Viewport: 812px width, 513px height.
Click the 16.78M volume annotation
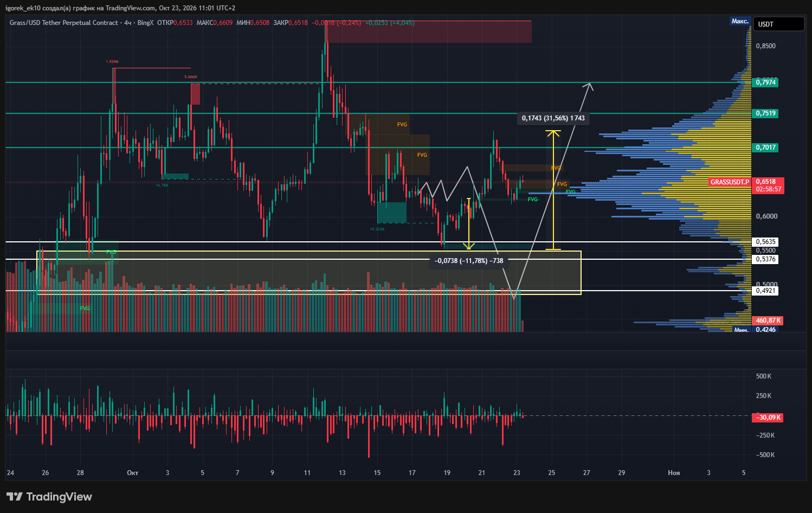tap(162, 185)
